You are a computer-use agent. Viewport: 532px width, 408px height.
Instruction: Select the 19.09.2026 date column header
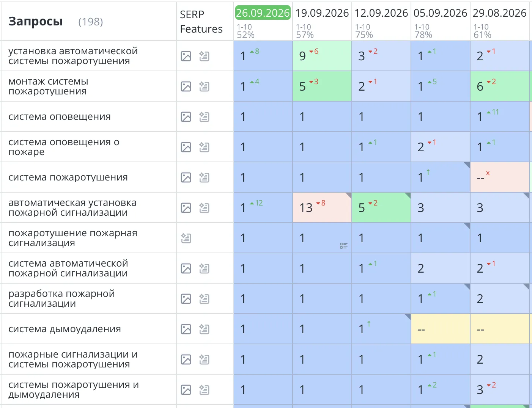point(322,13)
